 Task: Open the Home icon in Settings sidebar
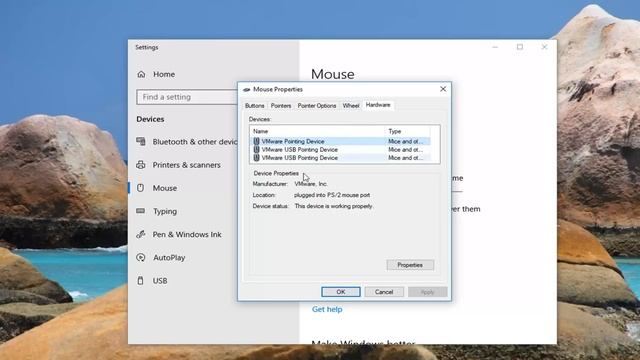141,74
